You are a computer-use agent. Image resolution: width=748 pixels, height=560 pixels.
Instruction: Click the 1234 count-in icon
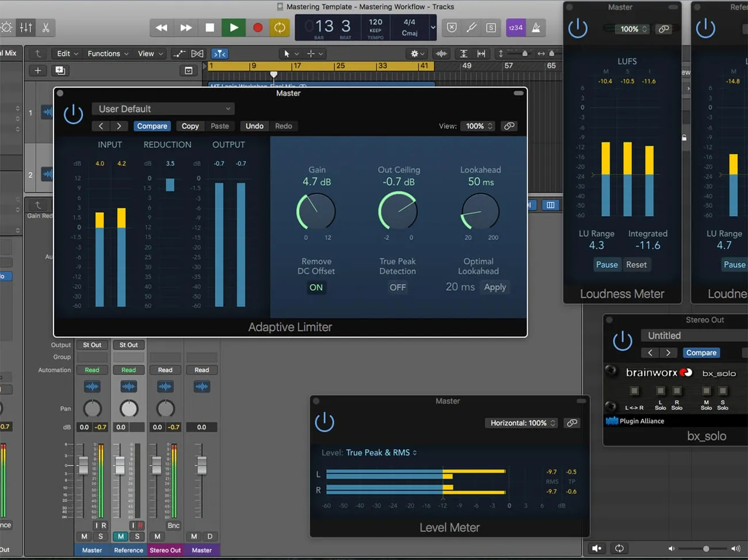click(515, 27)
